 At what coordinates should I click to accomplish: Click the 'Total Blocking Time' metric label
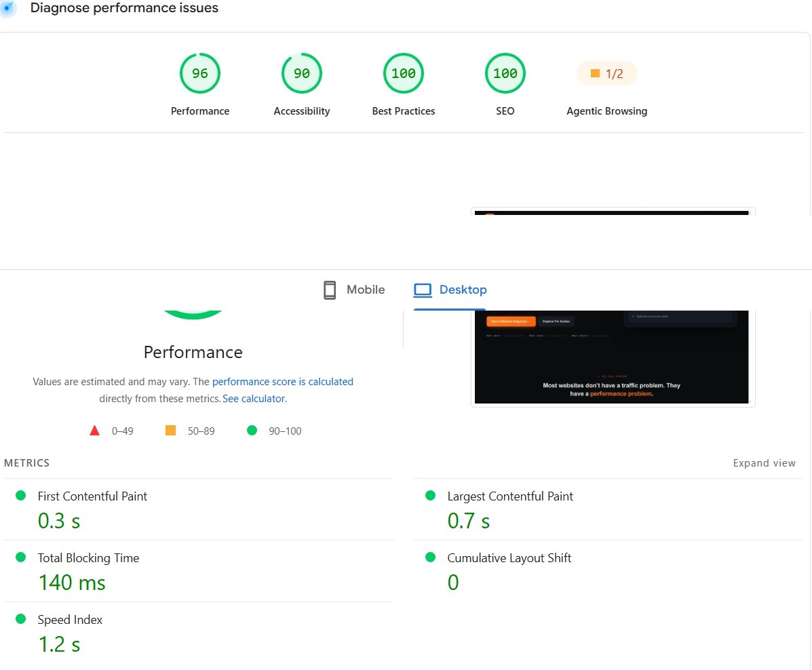point(89,557)
